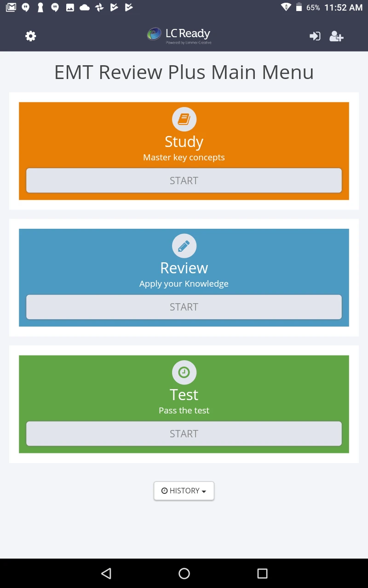Tap the Test clock icon
This screenshot has width=368, height=588.
point(184,373)
